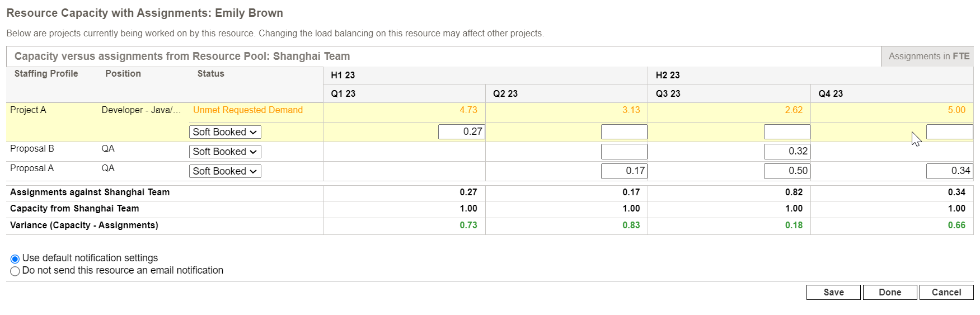Screen dimensions: 980x315
Task: Click the Cancel button
Action: click(946, 292)
